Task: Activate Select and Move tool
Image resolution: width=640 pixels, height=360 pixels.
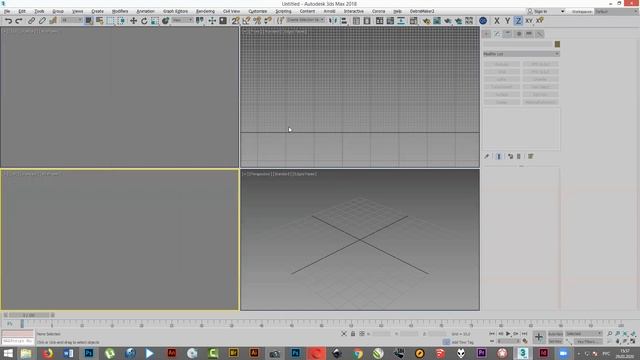Action: tap(133, 20)
